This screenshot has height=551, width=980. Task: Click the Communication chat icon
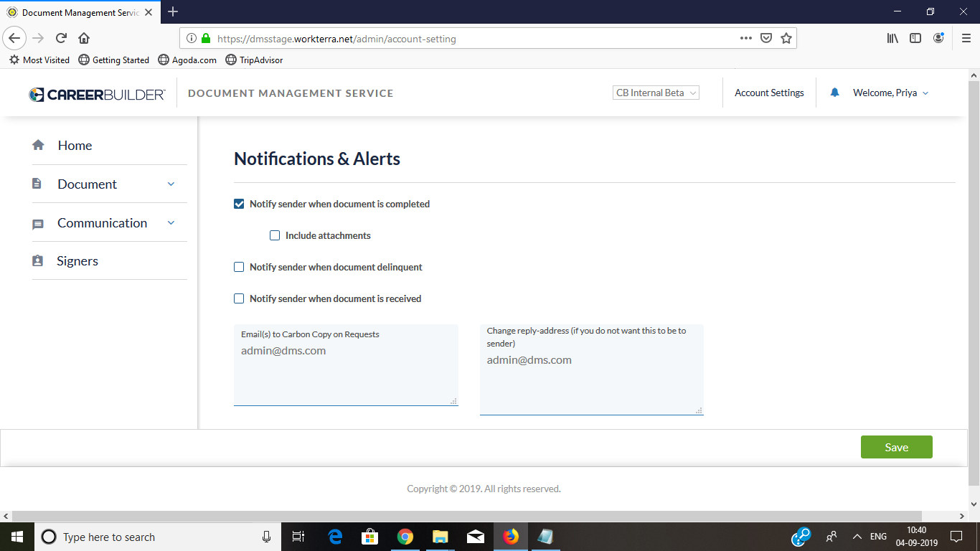[x=38, y=223]
